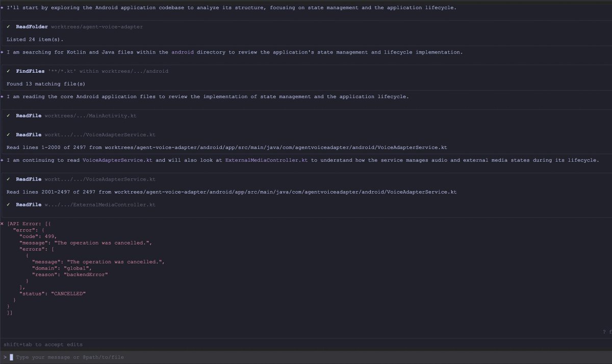Click the sparkle marker before "I'll start by exploring"

[2, 8]
